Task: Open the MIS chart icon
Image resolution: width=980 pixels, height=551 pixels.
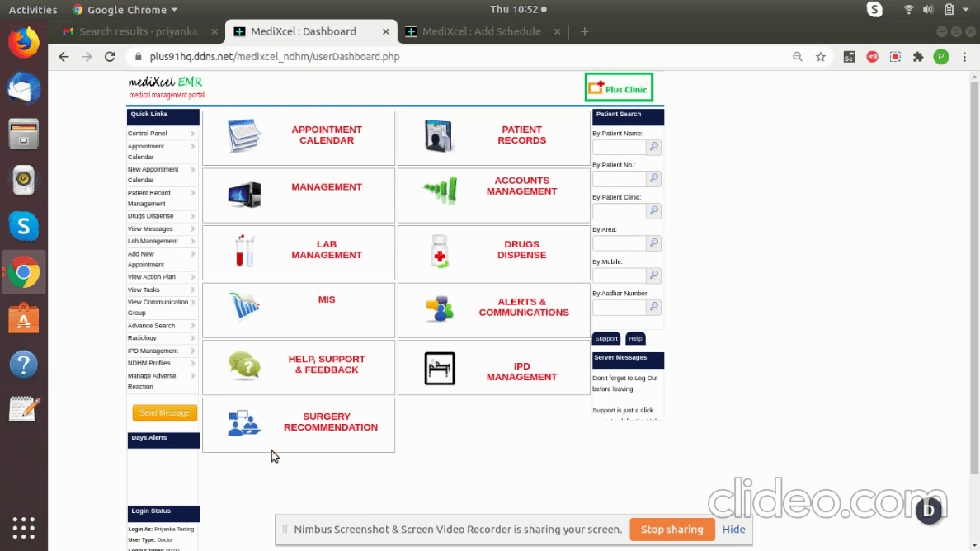Action: click(x=244, y=306)
